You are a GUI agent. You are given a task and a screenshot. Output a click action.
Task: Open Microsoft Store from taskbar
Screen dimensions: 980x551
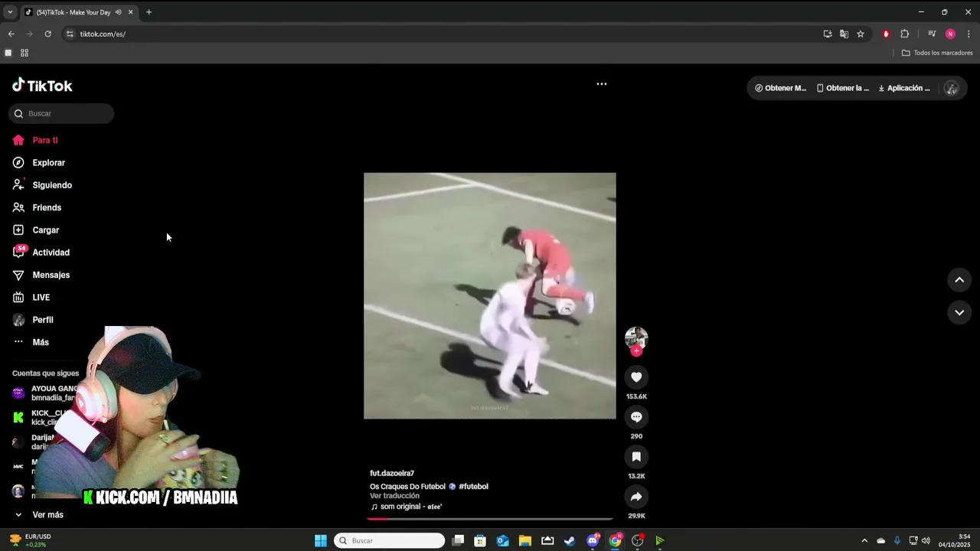pos(480,540)
